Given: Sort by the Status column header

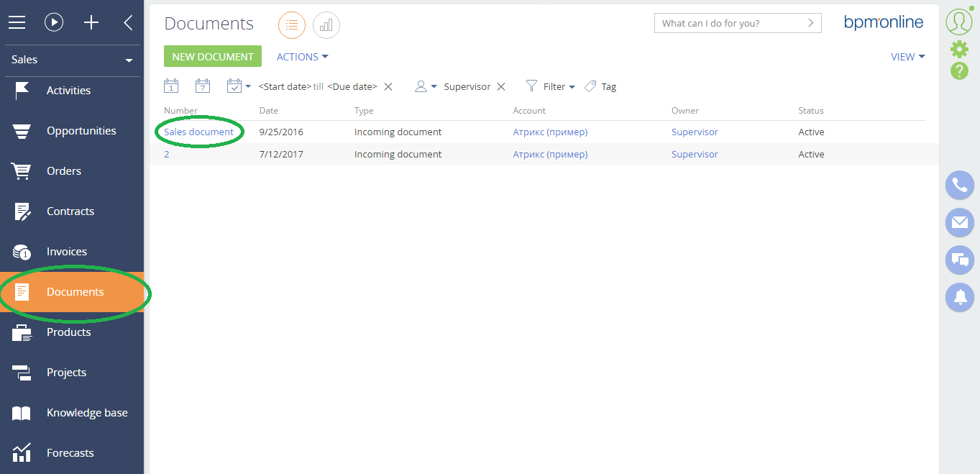Looking at the screenshot, I should [x=811, y=111].
